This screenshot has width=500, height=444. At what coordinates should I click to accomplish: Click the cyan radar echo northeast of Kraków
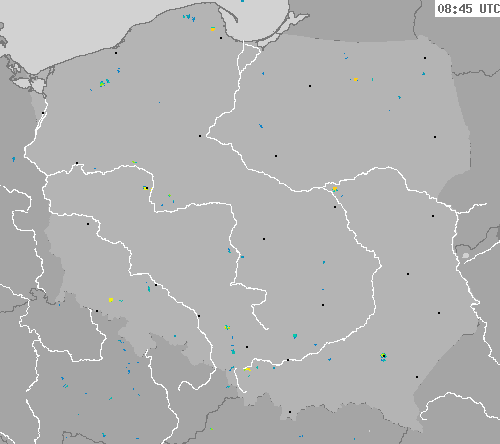click(x=295, y=336)
